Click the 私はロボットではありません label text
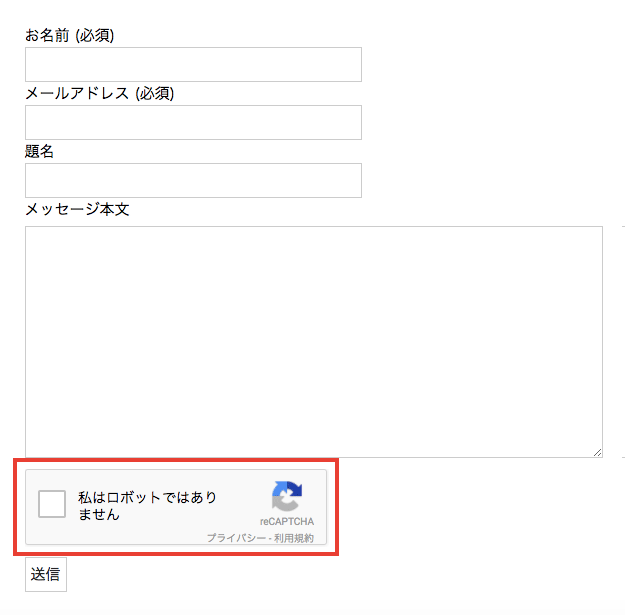625x615 pixels. click(147, 506)
